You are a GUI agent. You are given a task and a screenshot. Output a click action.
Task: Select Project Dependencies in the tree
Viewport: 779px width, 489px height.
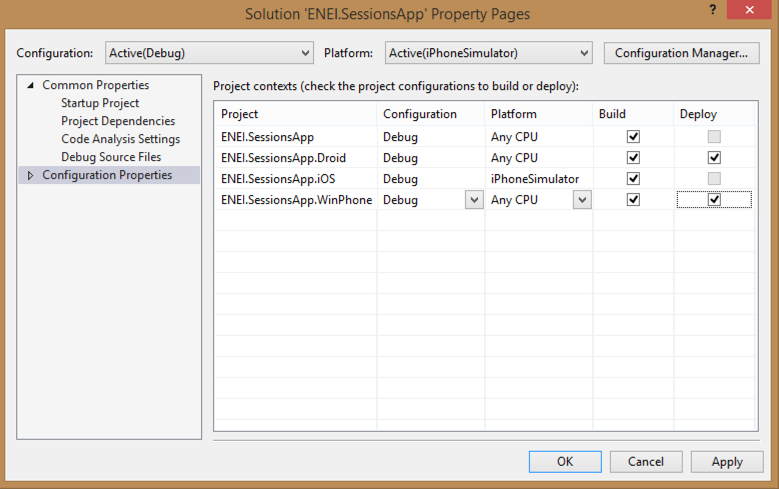coord(118,122)
